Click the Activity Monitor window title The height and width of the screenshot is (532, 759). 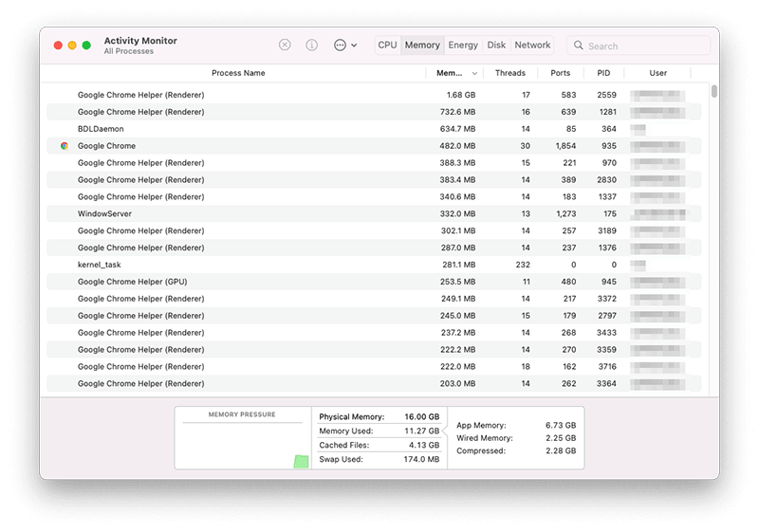(x=140, y=41)
